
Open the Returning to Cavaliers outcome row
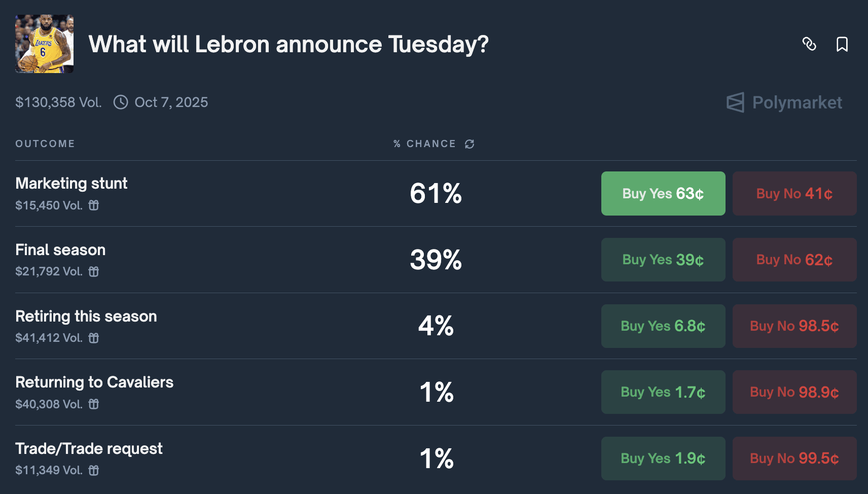coord(94,382)
